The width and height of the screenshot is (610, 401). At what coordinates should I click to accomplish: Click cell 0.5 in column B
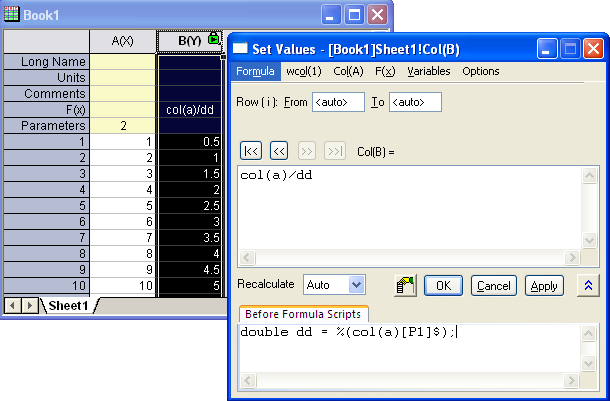pyautogui.click(x=190, y=142)
